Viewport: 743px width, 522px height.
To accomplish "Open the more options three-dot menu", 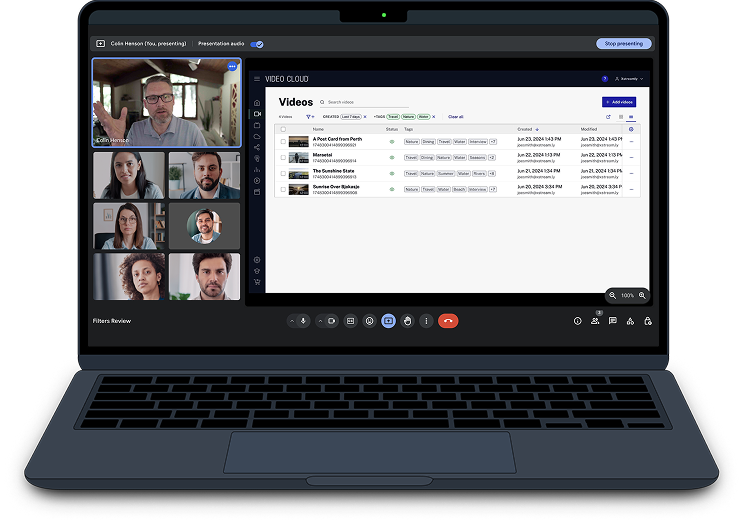I will coord(426,321).
